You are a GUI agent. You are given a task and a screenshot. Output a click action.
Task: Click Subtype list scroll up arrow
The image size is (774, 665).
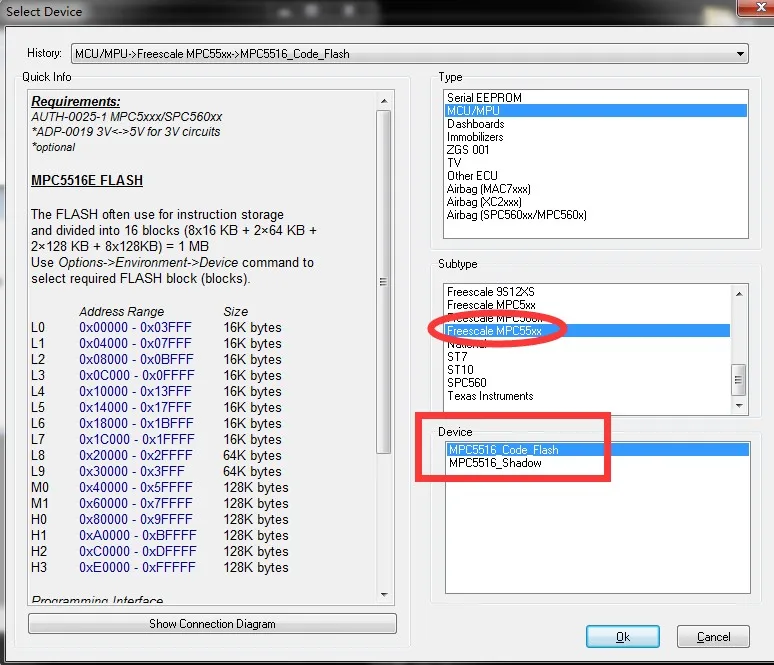pyautogui.click(x=739, y=294)
